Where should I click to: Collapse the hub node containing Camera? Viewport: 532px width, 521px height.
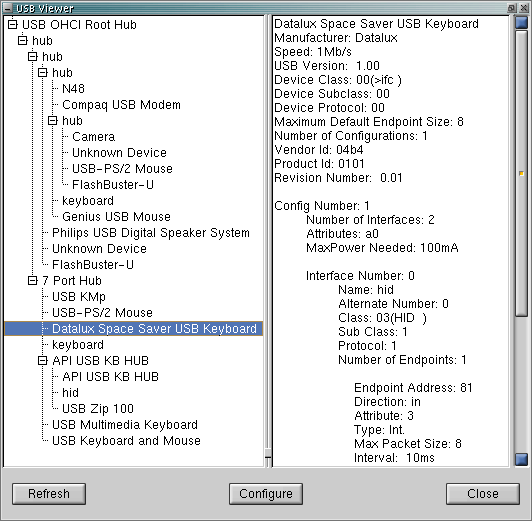pyautogui.click(x=53, y=121)
